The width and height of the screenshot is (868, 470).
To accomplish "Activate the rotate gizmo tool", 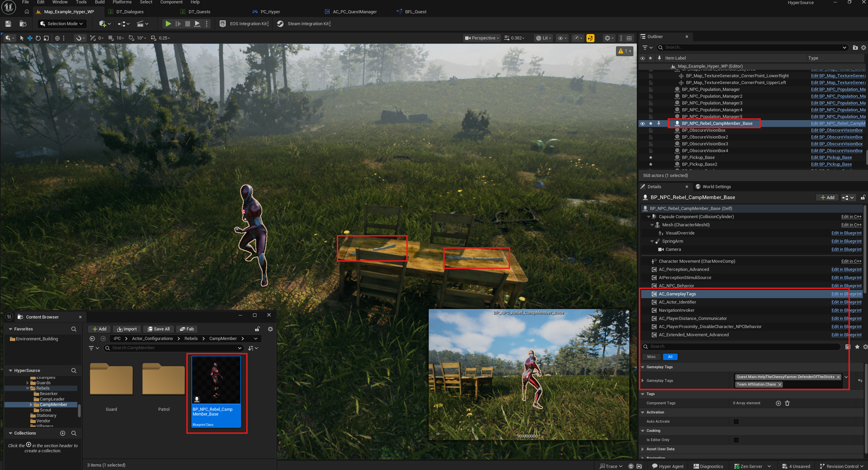I will [x=38, y=38].
